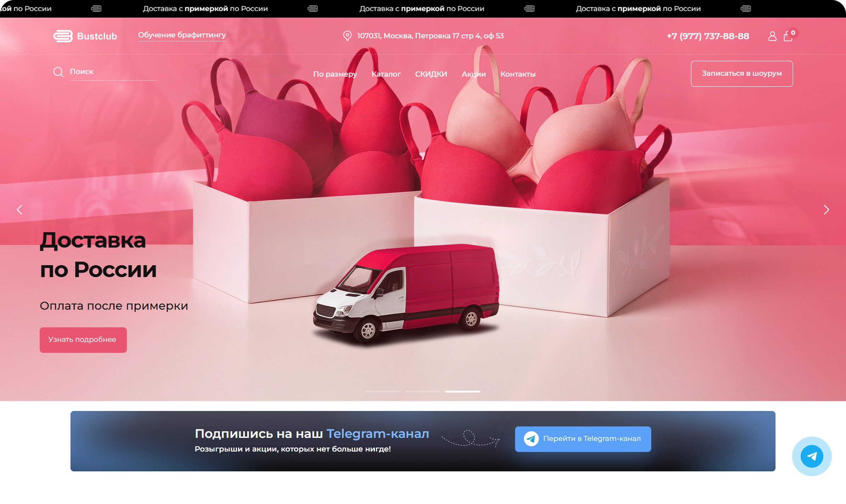Open the shopping cart icon
This screenshot has width=846, height=504.
click(x=788, y=36)
